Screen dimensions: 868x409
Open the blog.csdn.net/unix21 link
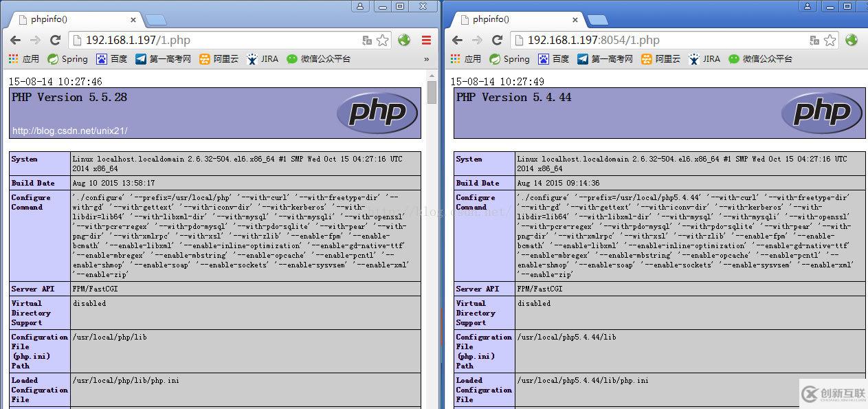tap(69, 131)
